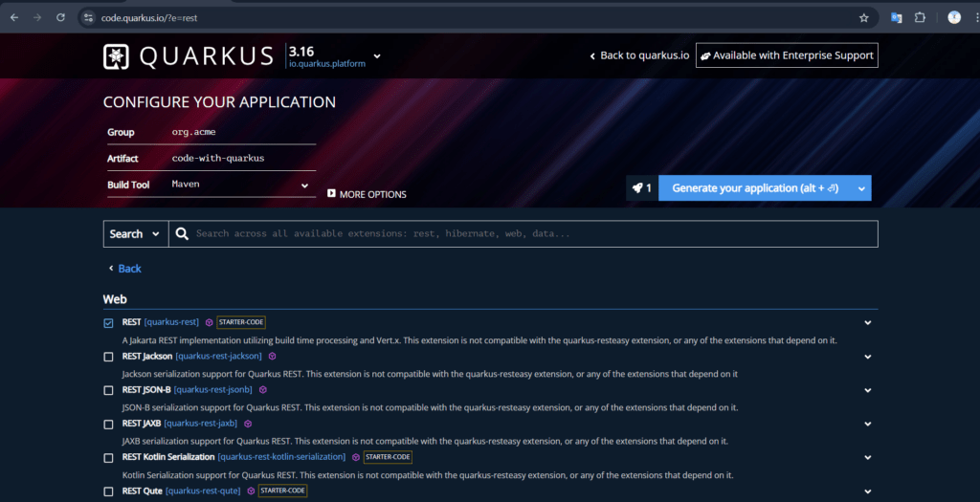Open the [quarkus-rest-jaxb] extension link
The height and width of the screenshot is (502, 980).
pyautogui.click(x=201, y=424)
